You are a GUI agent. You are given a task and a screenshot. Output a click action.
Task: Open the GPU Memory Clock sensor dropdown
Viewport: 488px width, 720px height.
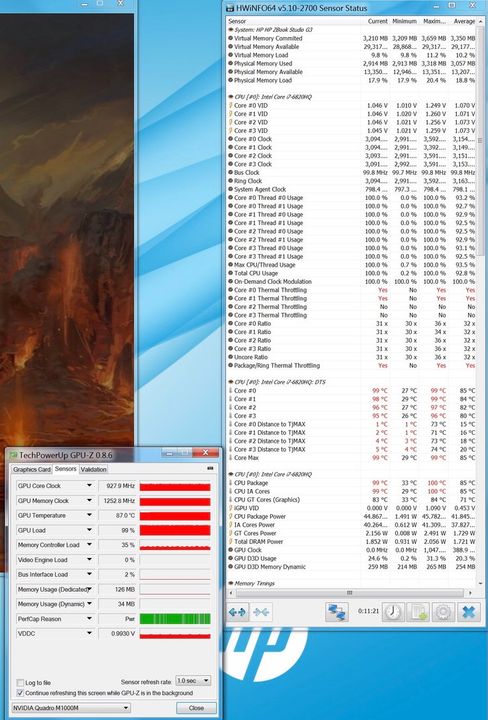(x=90, y=501)
